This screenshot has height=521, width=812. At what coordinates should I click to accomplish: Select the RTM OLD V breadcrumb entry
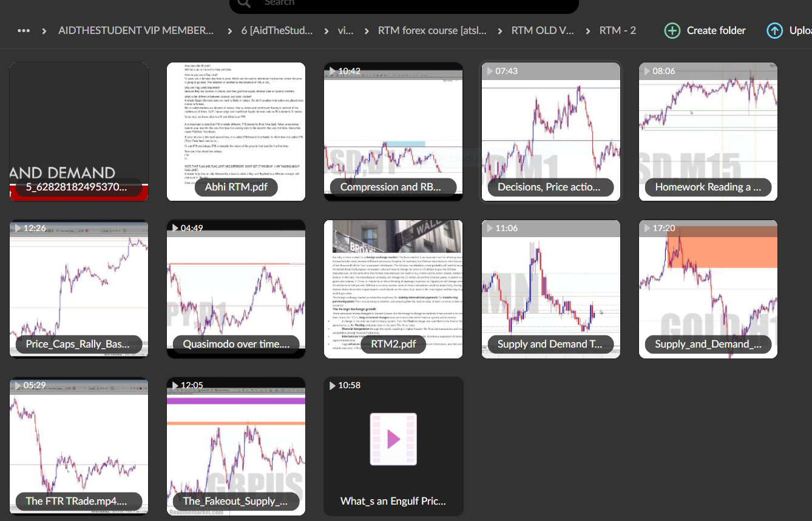pyautogui.click(x=543, y=30)
